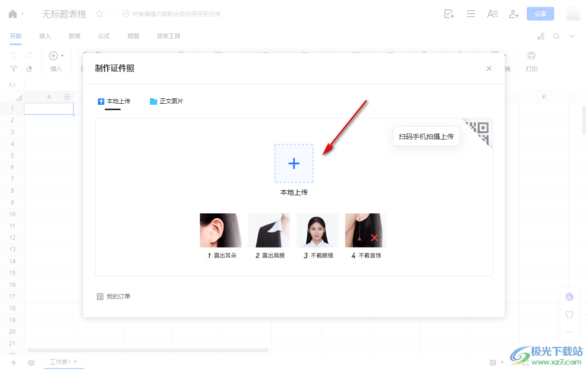The image size is (588, 370).
Task: Open the hamburger menu icon
Action: pyautogui.click(x=471, y=14)
